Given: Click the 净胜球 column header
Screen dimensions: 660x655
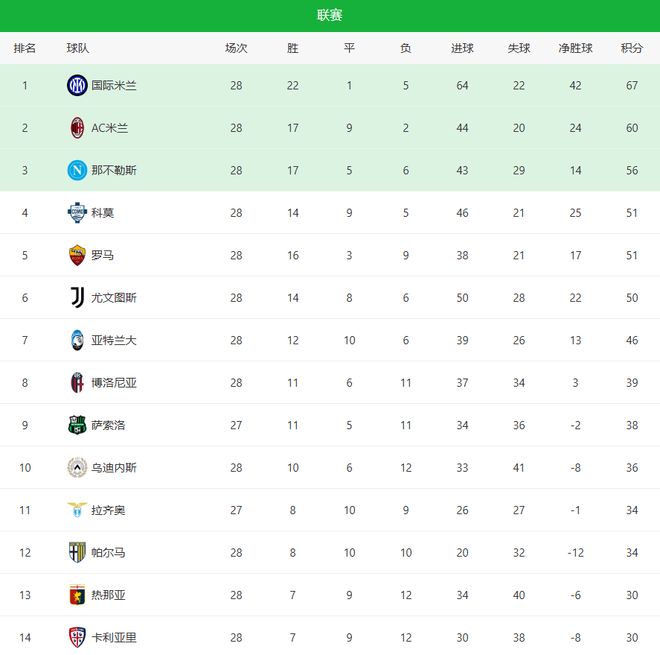Looking at the screenshot, I should coord(575,48).
